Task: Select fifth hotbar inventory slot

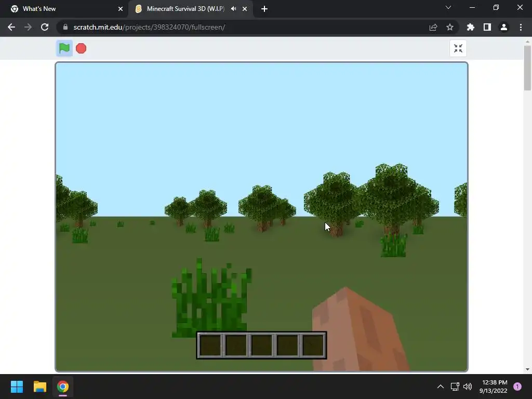Action: (x=313, y=345)
